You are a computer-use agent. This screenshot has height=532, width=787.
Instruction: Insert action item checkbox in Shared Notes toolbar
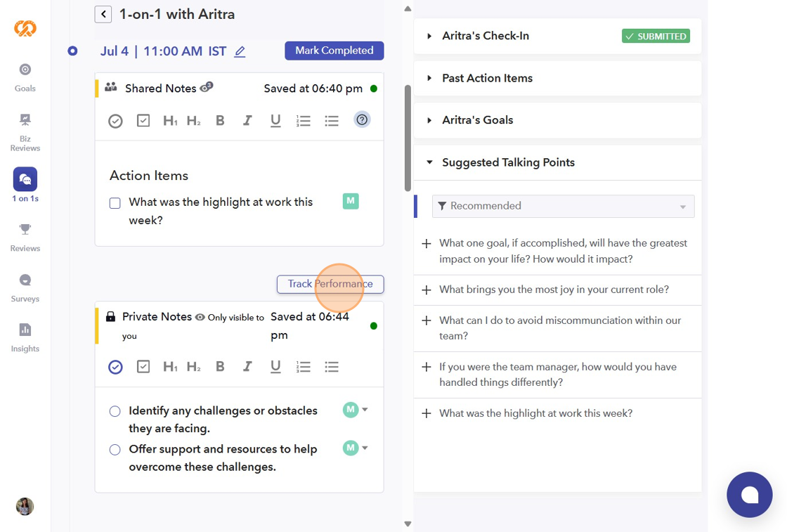coord(143,120)
